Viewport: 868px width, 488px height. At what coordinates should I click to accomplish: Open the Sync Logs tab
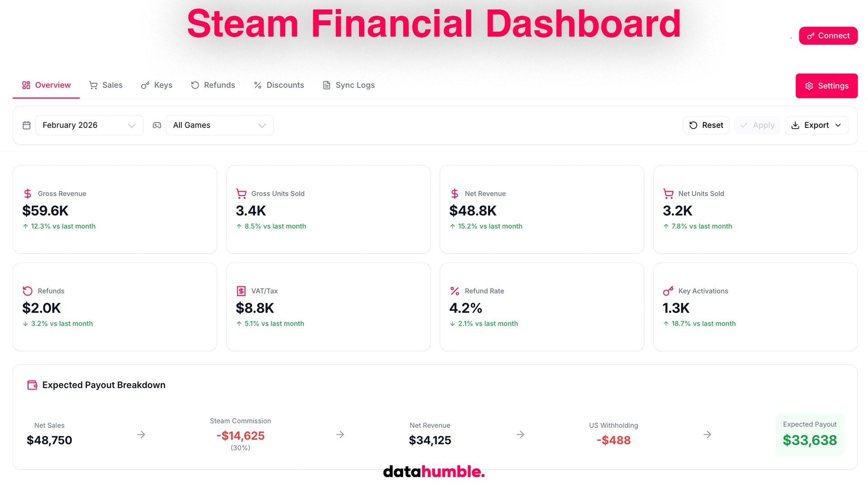point(349,85)
